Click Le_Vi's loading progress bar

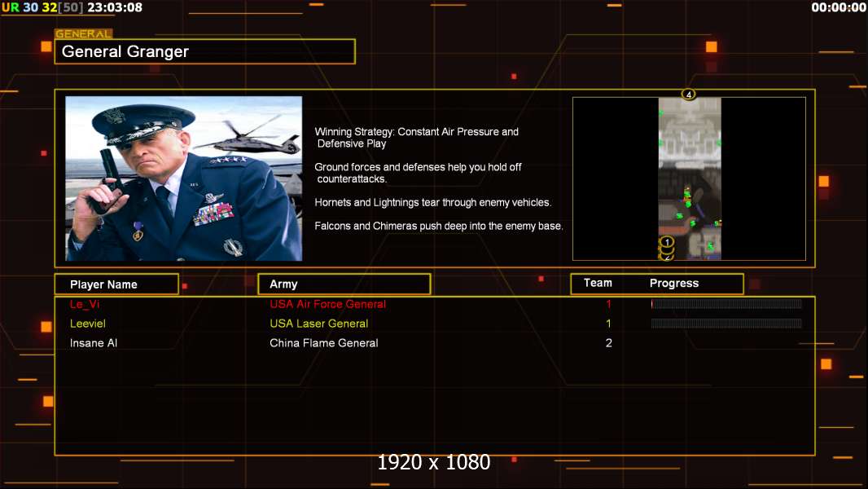pos(726,303)
